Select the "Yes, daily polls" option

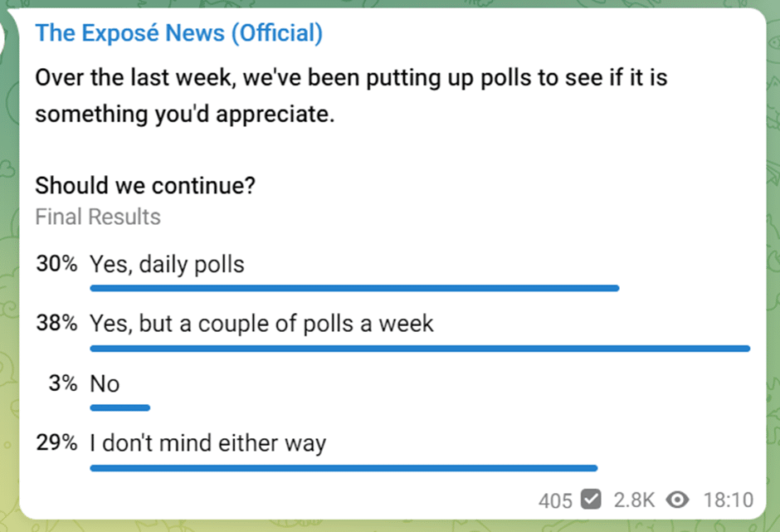point(167,264)
